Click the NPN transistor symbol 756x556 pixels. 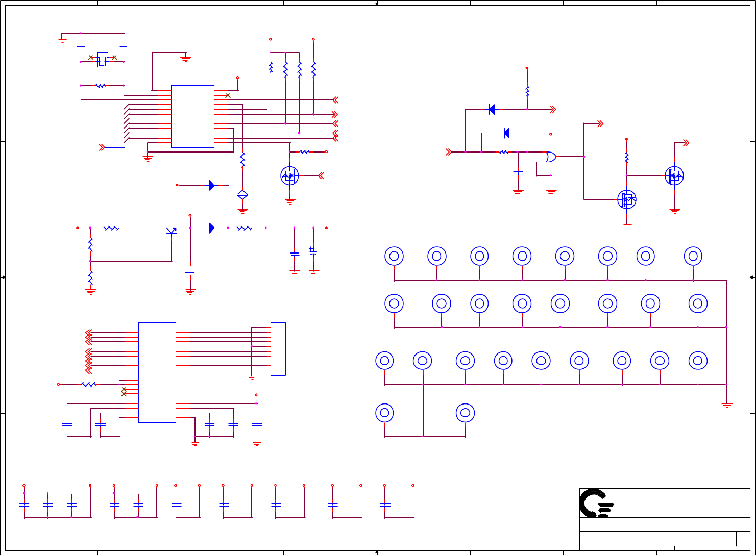[x=172, y=231]
